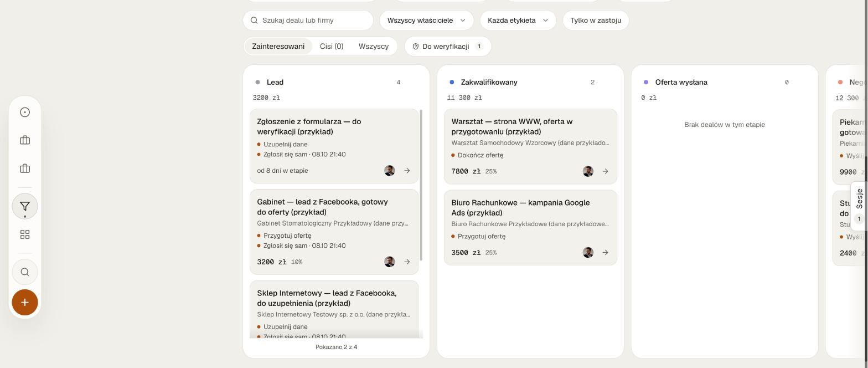
Task: Click the shield icon in Do weryfikacji
Action: tap(416, 47)
